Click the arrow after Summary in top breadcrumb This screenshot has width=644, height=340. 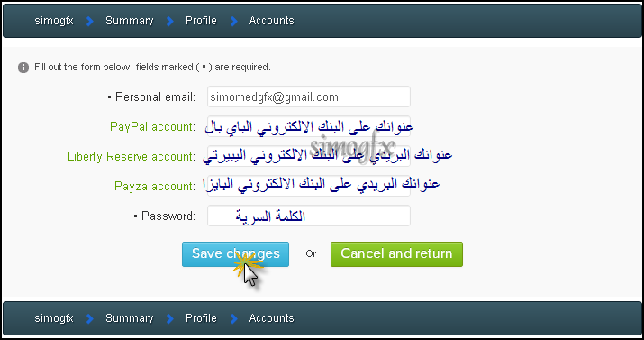pyautogui.click(x=169, y=21)
